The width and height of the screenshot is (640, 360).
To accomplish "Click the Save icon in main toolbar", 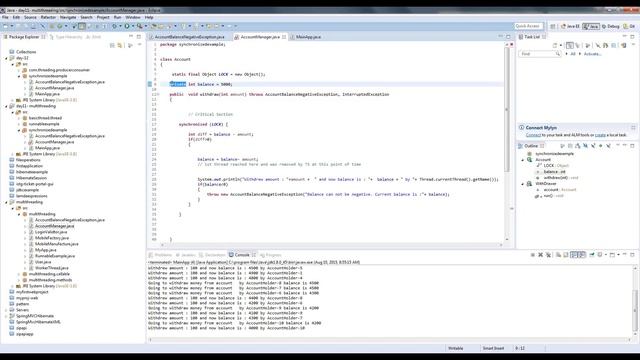I will click(x=19, y=26).
